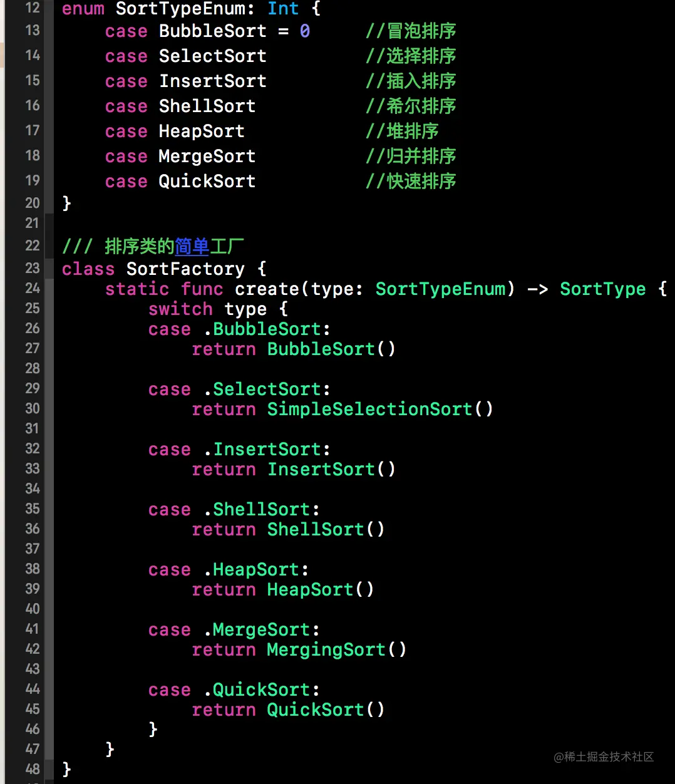Click the "enum" keyword on line 12
The height and width of the screenshot is (784, 675).
(83, 9)
